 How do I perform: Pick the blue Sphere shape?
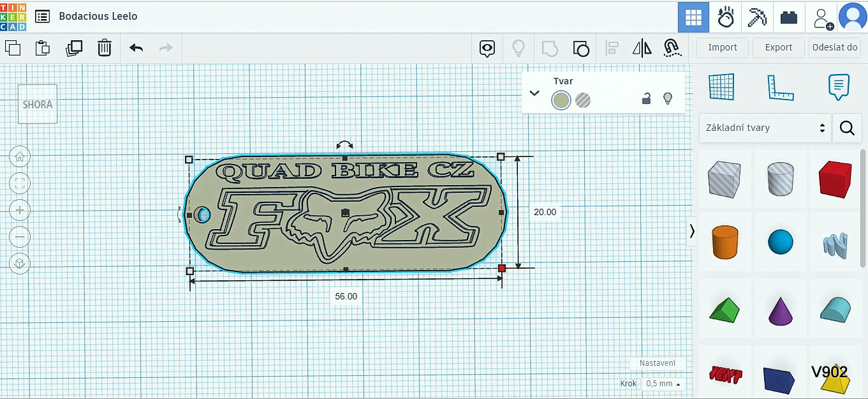click(781, 243)
